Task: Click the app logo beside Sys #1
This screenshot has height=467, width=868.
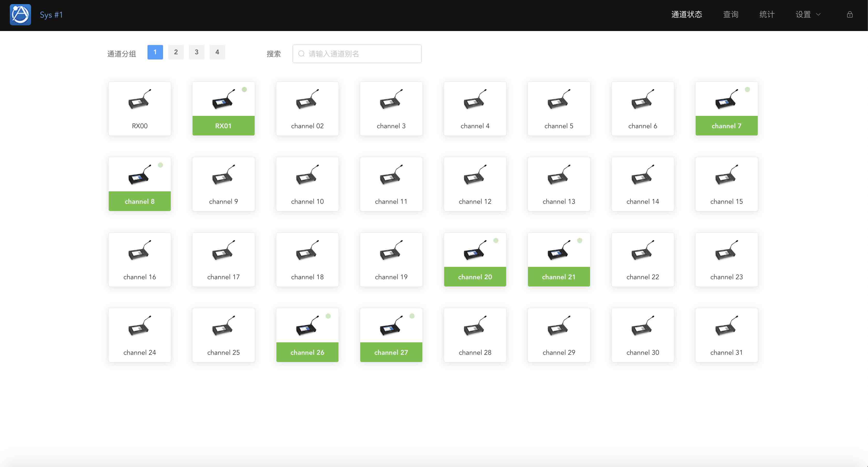Action: (x=20, y=14)
